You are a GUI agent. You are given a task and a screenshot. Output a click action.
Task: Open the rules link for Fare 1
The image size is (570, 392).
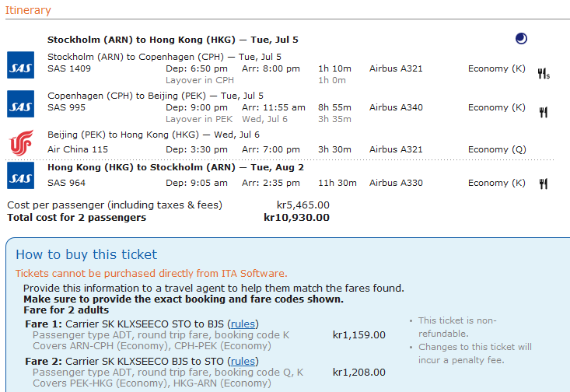click(243, 324)
